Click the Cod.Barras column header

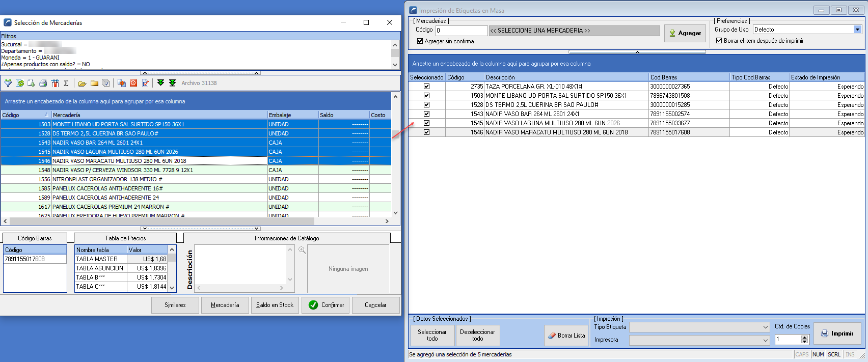pyautogui.click(x=689, y=77)
